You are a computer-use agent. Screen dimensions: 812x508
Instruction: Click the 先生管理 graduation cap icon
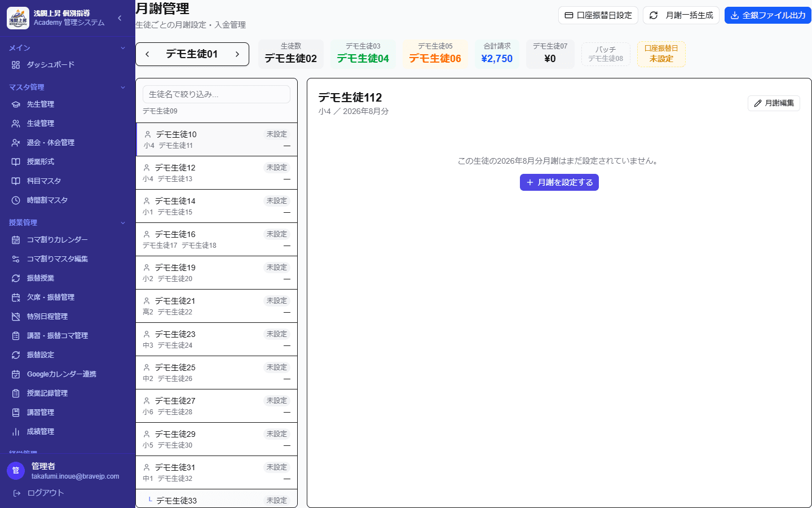click(16, 104)
